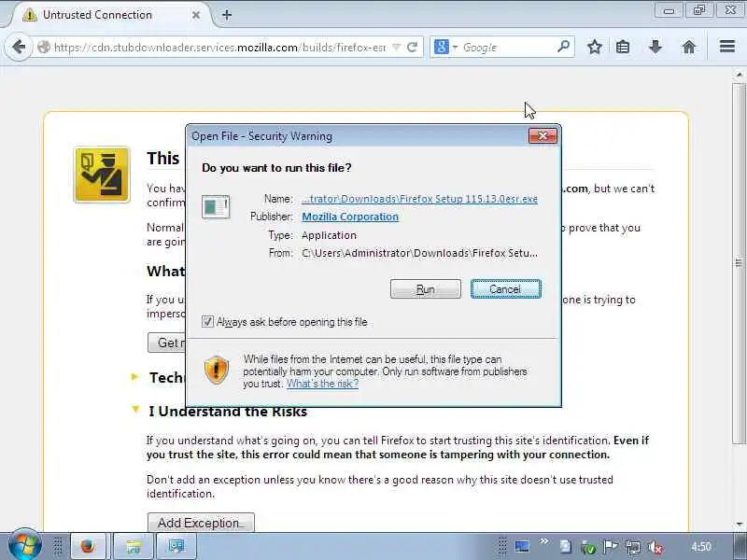747x560 pixels.
Task: Uncheck Always ask before opening this file
Action: click(x=207, y=321)
